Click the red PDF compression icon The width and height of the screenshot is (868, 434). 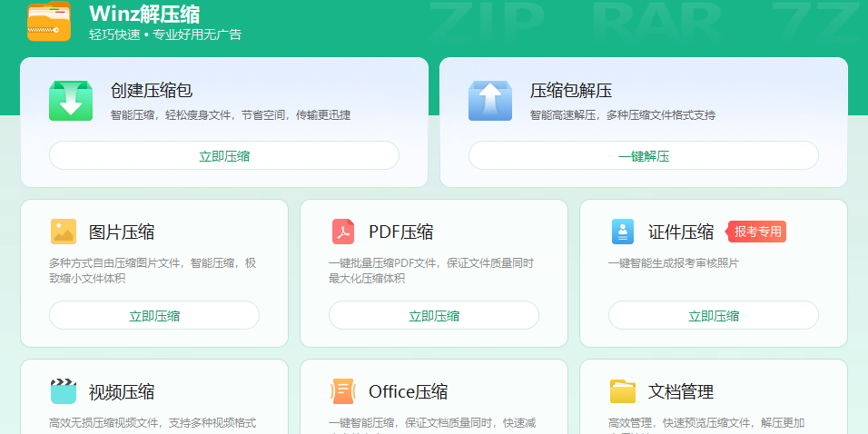point(343,232)
